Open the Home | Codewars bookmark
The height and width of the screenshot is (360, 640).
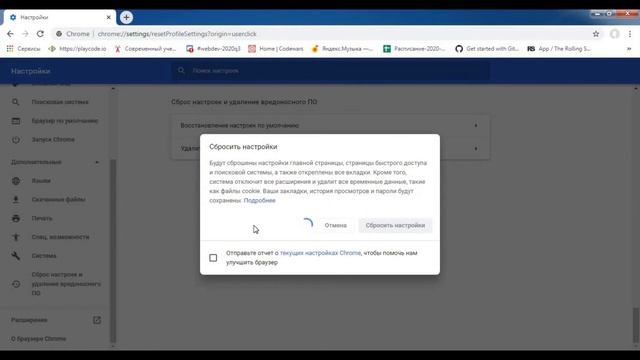tap(276, 49)
